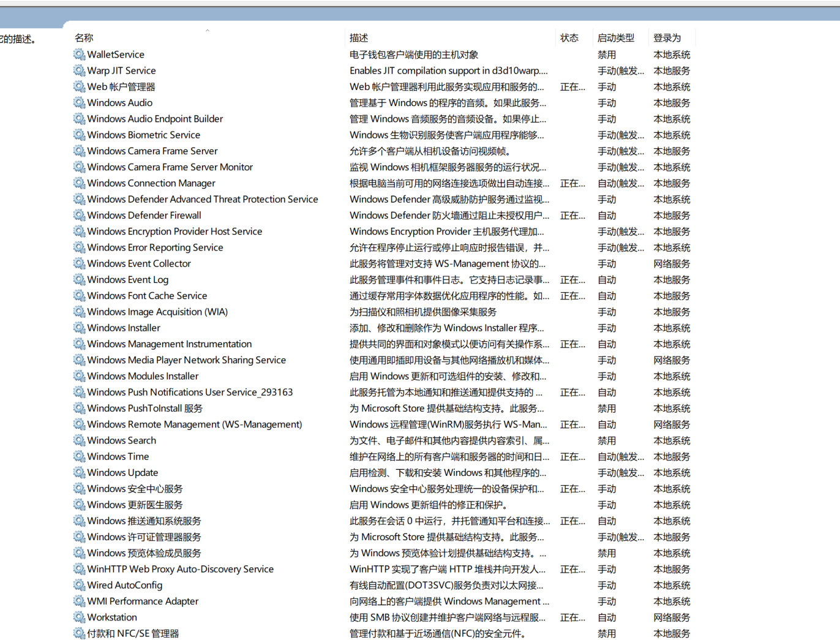
Task: Select the Windows Connection Manager gear icon
Action: pyautogui.click(x=79, y=183)
